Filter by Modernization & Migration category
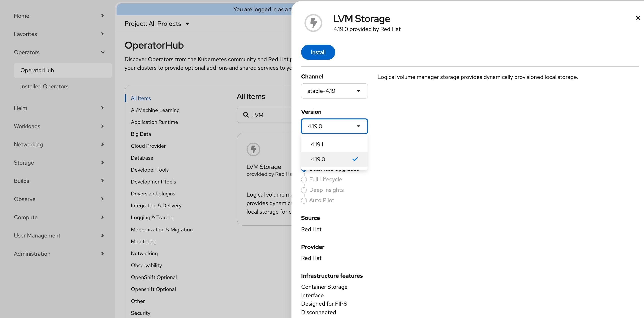The image size is (644, 318). coord(162,230)
